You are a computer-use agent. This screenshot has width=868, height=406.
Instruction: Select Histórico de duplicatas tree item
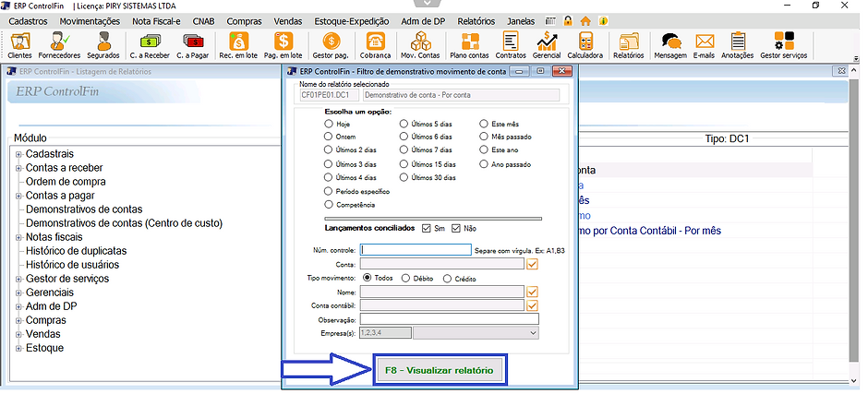click(x=77, y=251)
